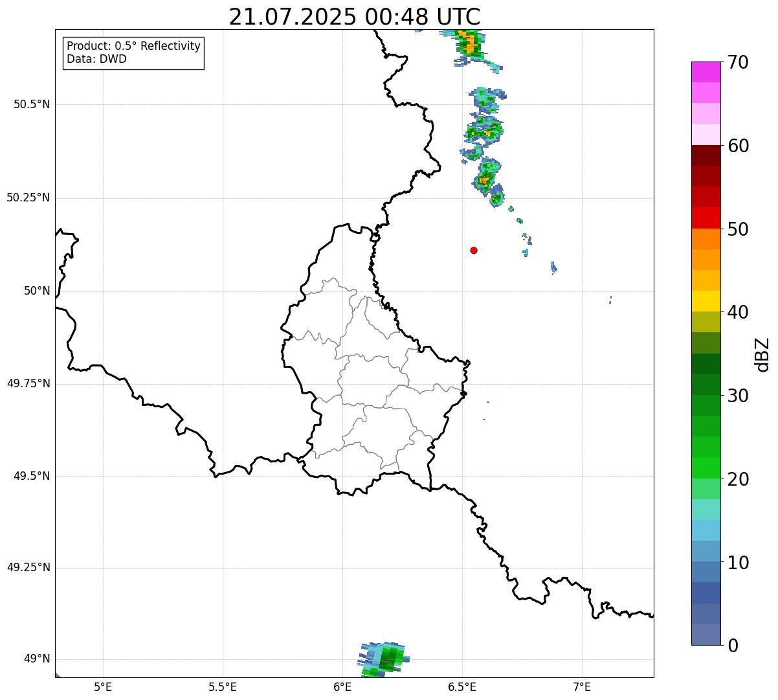Viewport: 778px width, 700px height.
Task: Click the longitude label 5.5°E
Action: (x=223, y=686)
